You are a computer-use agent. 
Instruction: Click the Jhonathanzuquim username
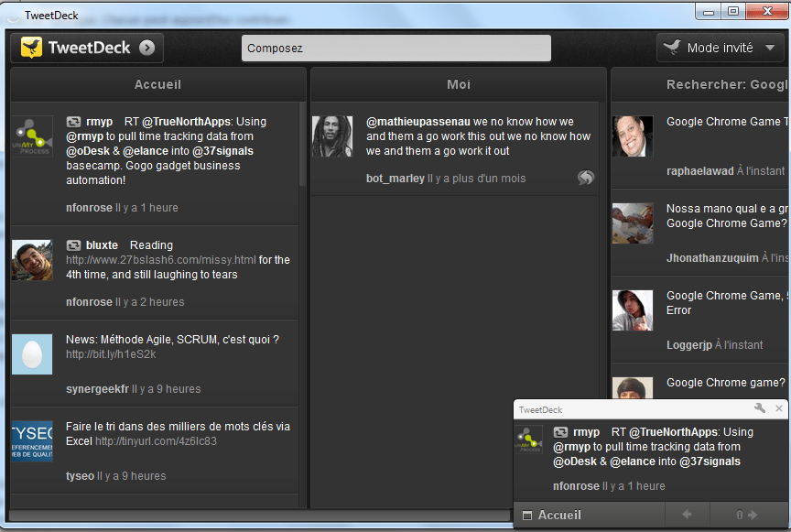pyautogui.click(x=712, y=258)
